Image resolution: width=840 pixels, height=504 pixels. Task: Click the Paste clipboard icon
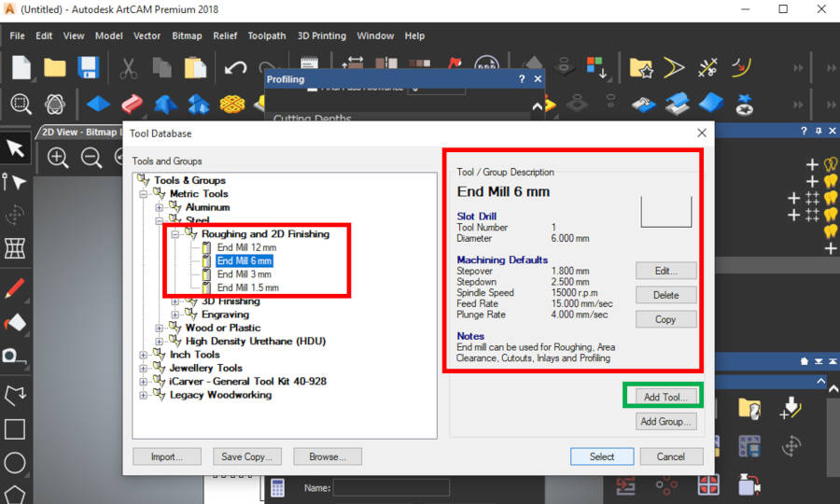click(196, 68)
